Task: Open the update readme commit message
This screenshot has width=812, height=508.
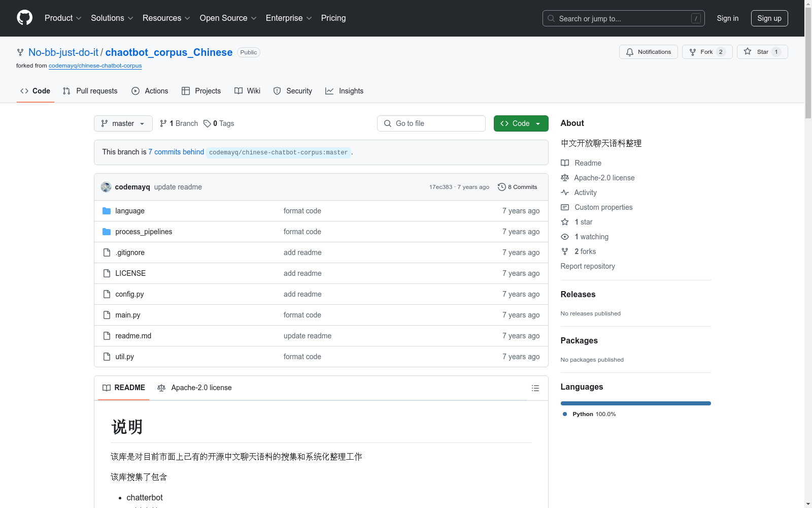Action: pyautogui.click(x=178, y=187)
